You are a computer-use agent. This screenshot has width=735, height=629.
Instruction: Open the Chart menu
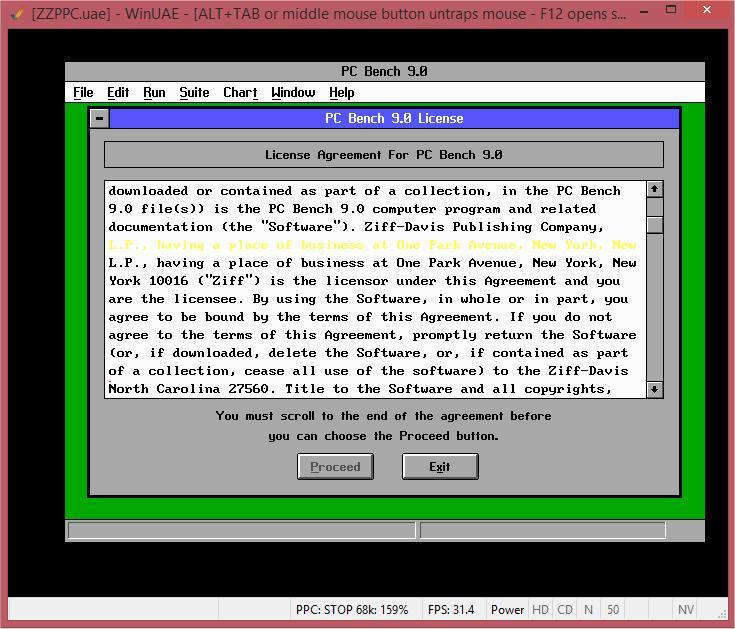[x=240, y=92]
